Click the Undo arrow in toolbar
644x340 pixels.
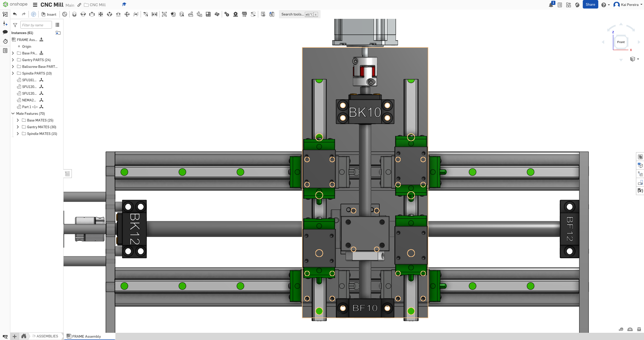15,14
